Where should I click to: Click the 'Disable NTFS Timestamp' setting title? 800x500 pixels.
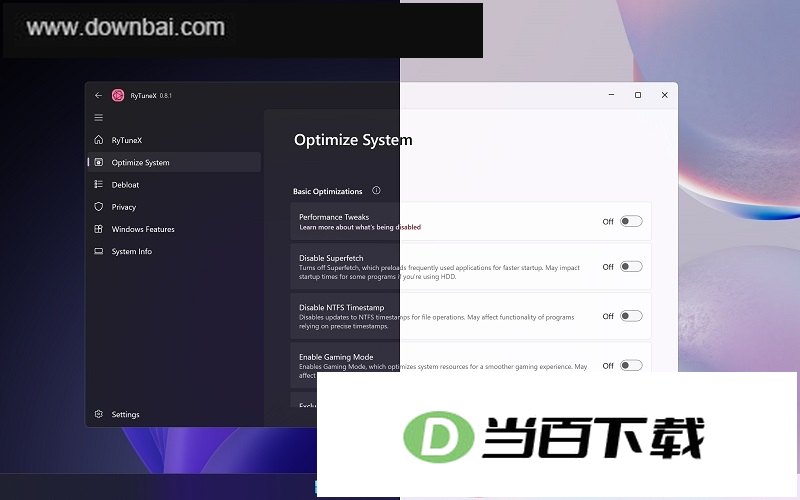pos(341,308)
